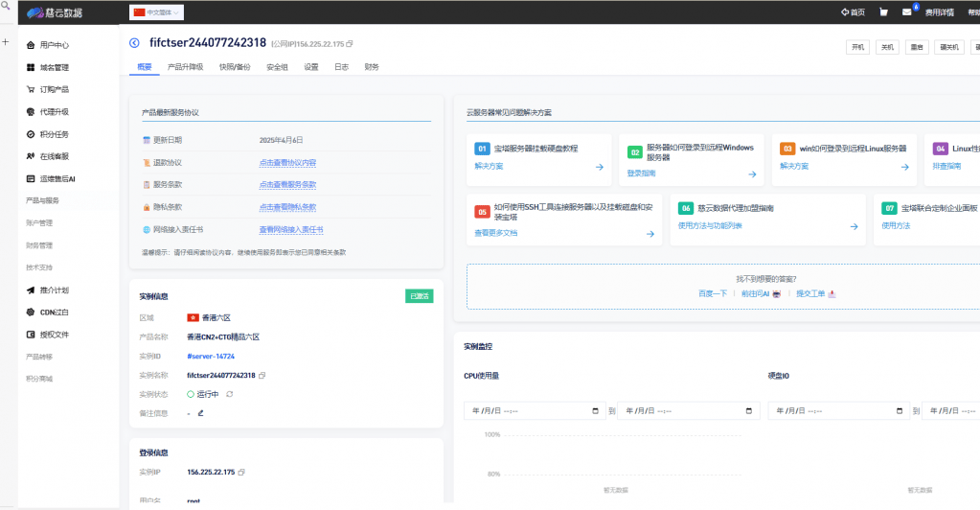Expand 财务管理 sidebar section
This screenshot has height=510, width=980.
[x=39, y=245]
